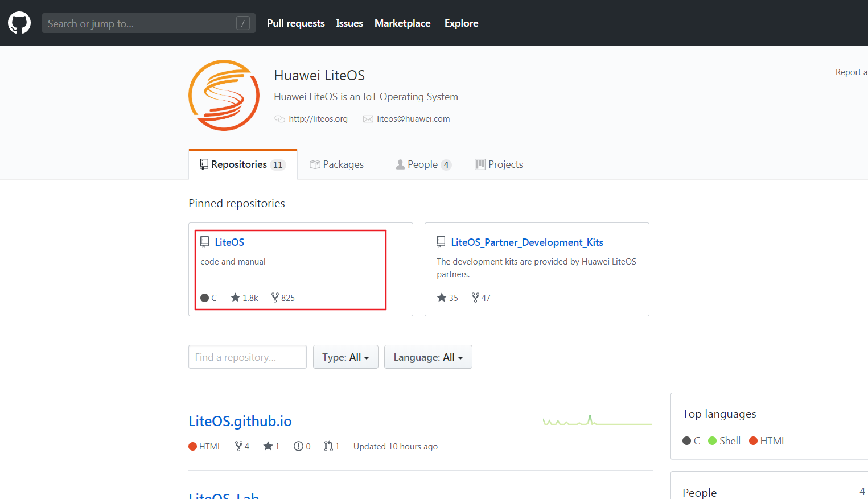This screenshot has height=499, width=868.
Task: Click repo icon of pinned LiteOS card
Action: (205, 242)
